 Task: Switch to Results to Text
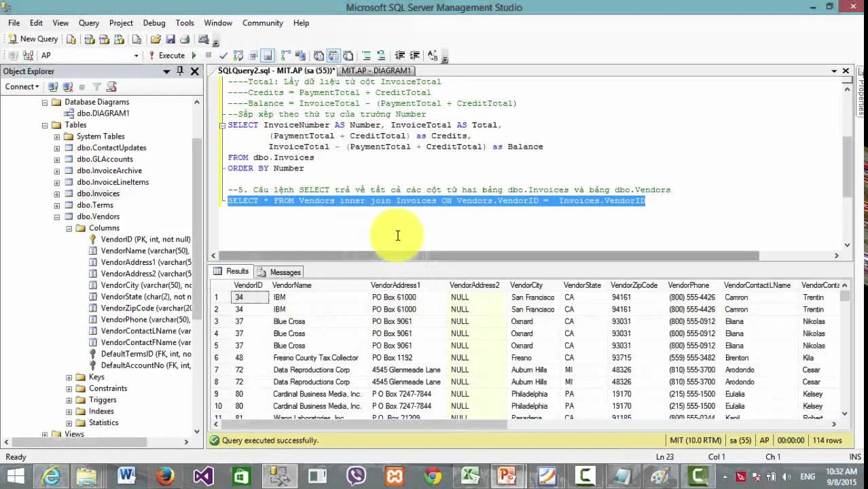coord(319,56)
